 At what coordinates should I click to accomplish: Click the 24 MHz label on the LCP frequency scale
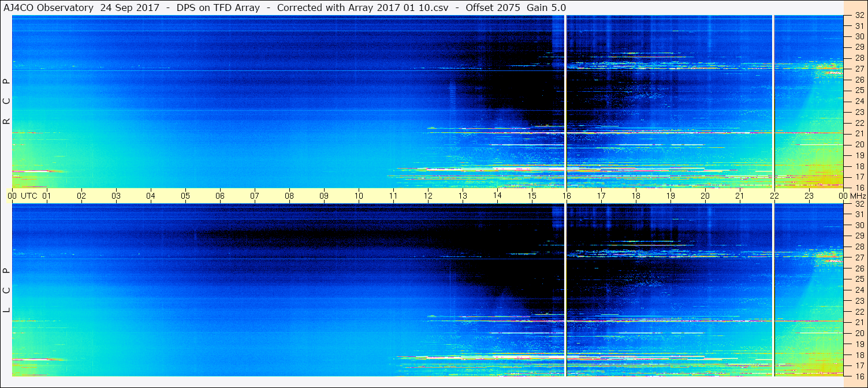click(x=859, y=290)
